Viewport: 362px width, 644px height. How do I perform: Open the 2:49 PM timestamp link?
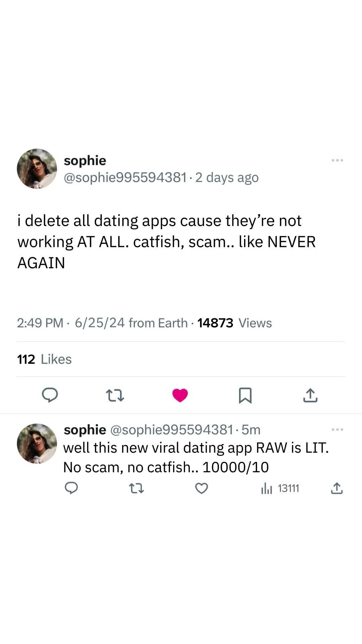pos(40,323)
